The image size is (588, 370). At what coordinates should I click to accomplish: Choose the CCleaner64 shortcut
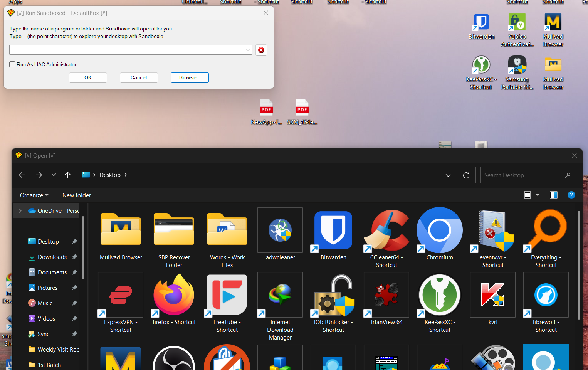point(387,238)
